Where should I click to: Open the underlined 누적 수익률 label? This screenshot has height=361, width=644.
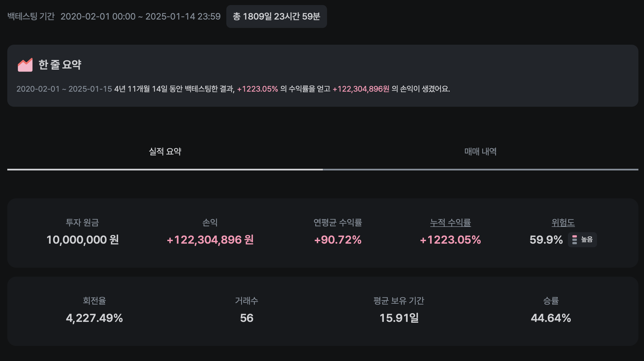450,223
